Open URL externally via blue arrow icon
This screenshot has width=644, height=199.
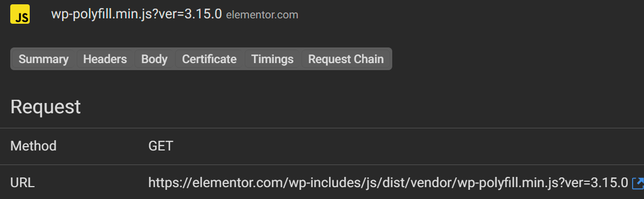(638, 183)
